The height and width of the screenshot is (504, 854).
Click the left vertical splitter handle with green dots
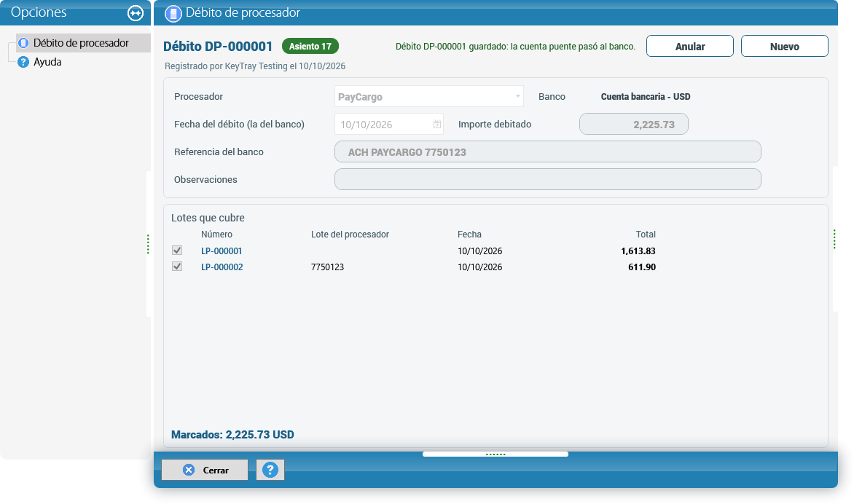click(148, 244)
